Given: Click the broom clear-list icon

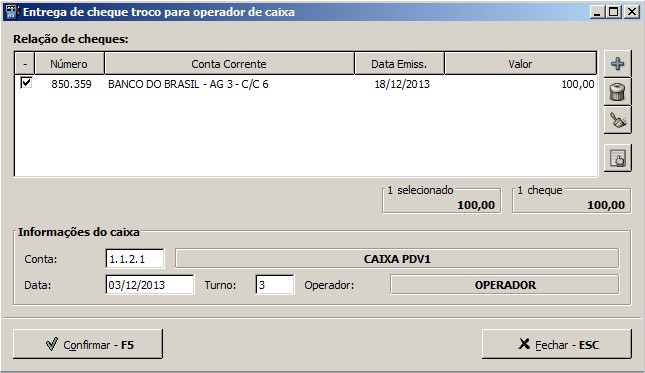Looking at the screenshot, I should (x=617, y=120).
